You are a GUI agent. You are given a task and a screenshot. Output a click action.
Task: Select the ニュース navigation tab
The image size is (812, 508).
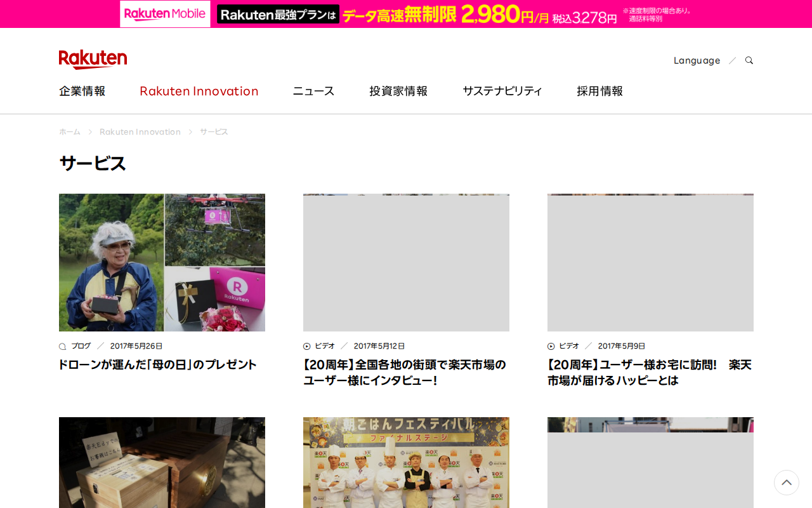(313, 90)
